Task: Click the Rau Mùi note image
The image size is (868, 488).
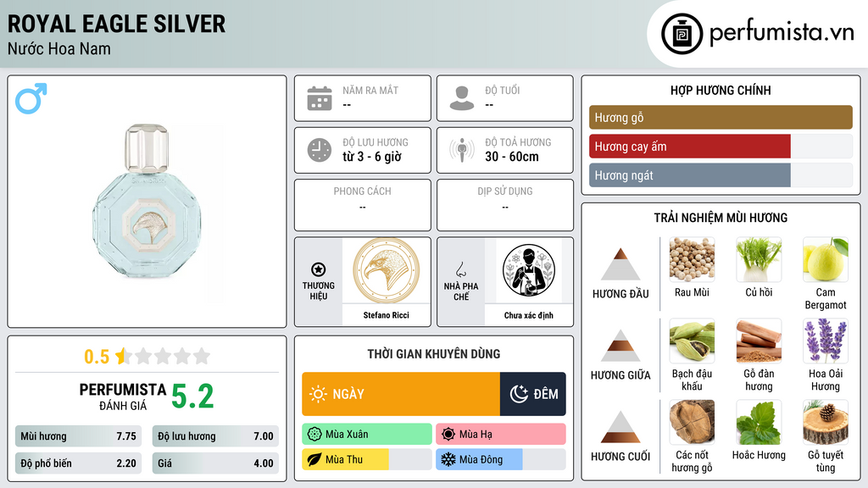Action: coord(692,259)
